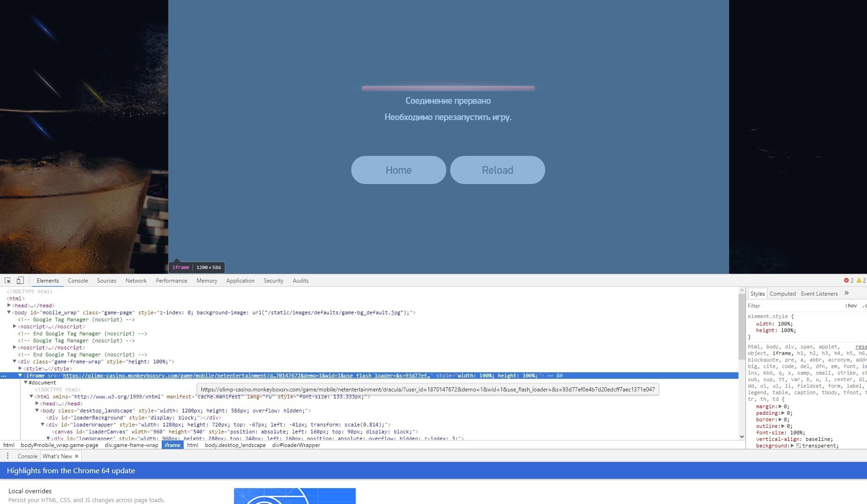
Task: Click the vertical-align baseline value
Action: (817, 439)
